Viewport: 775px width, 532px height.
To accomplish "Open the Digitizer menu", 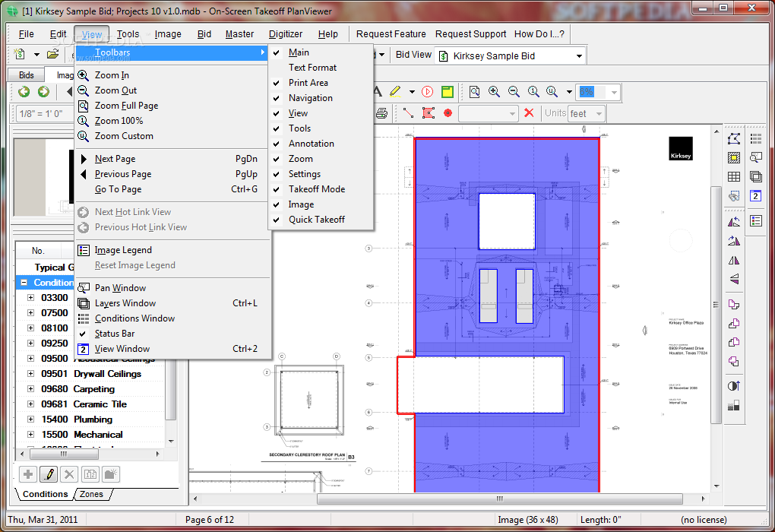I will (285, 34).
